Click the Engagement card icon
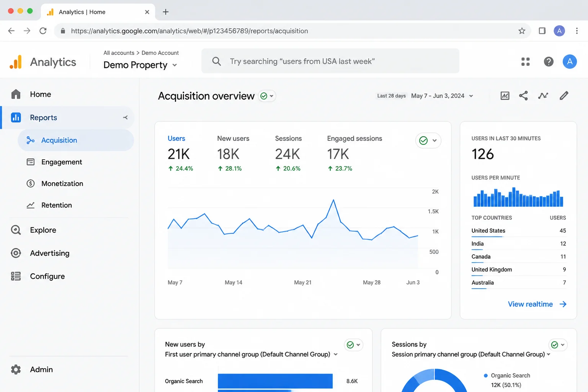This screenshot has height=392, width=588. pos(31,162)
